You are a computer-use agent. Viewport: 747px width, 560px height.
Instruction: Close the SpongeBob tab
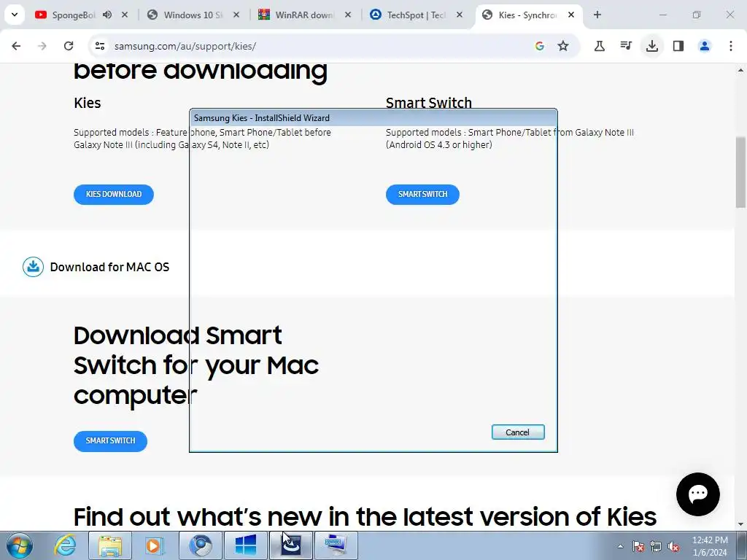coord(125,15)
